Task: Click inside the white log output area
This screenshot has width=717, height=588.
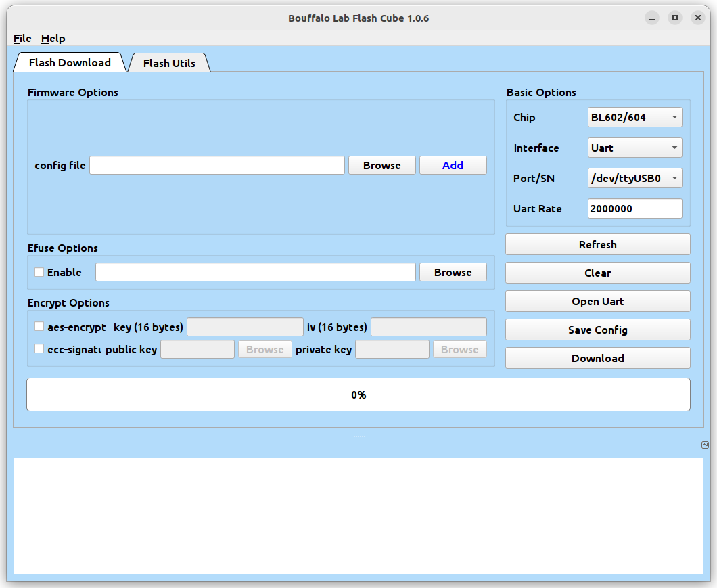Action: (x=358, y=516)
